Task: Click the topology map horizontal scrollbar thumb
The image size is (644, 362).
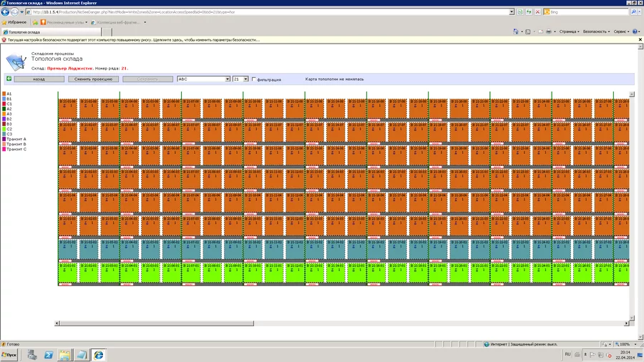Action: [x=157, y=323]
